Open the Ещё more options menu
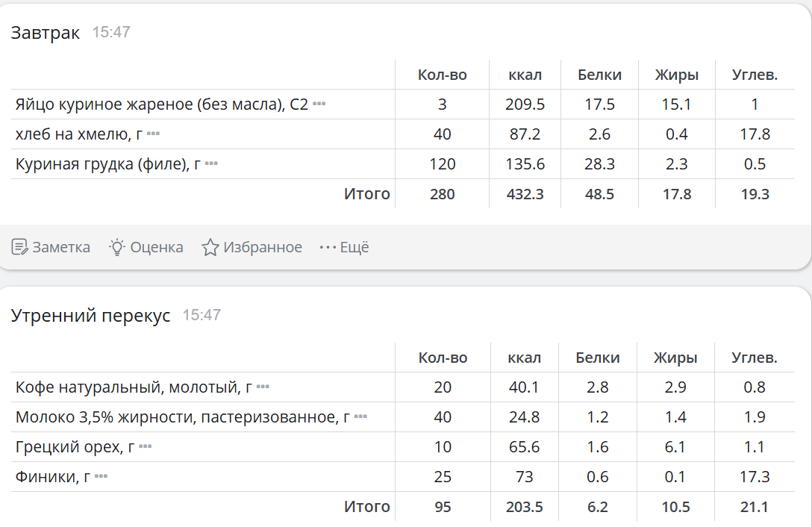 [x=344, y=247]
